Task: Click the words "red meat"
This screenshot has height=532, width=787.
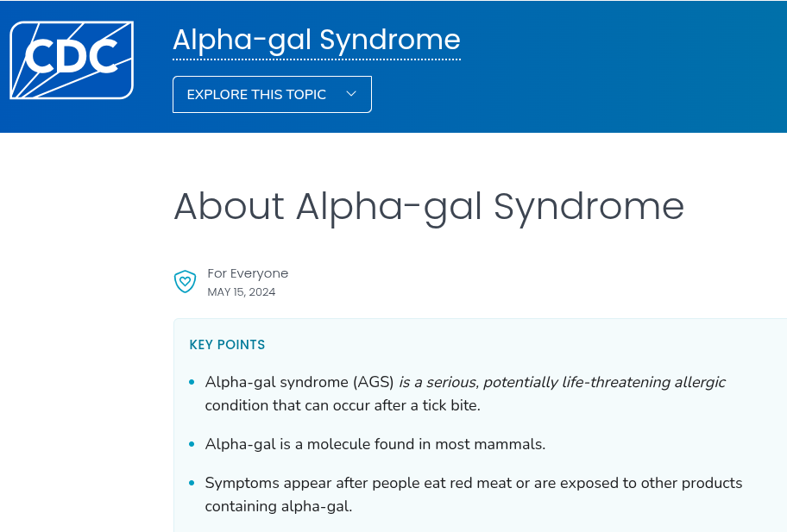Action: point(482,483)
